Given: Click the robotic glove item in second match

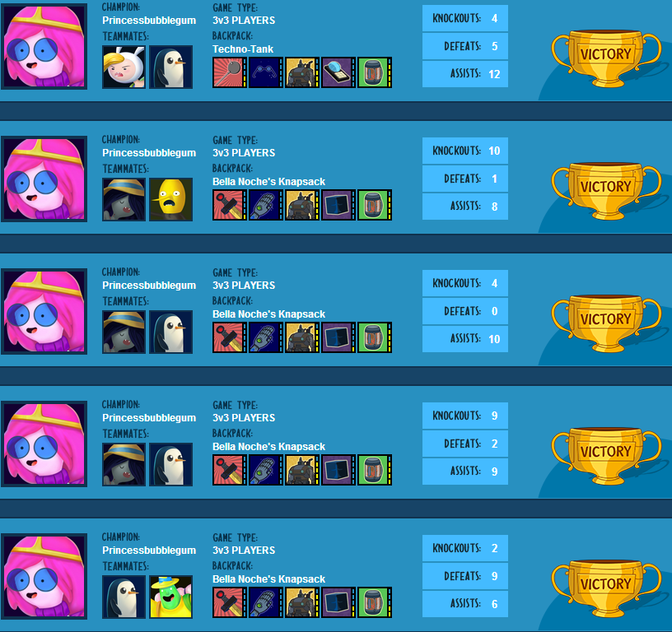Looking at the screenshot, I should pyautogui.click(x=266, y=205).
